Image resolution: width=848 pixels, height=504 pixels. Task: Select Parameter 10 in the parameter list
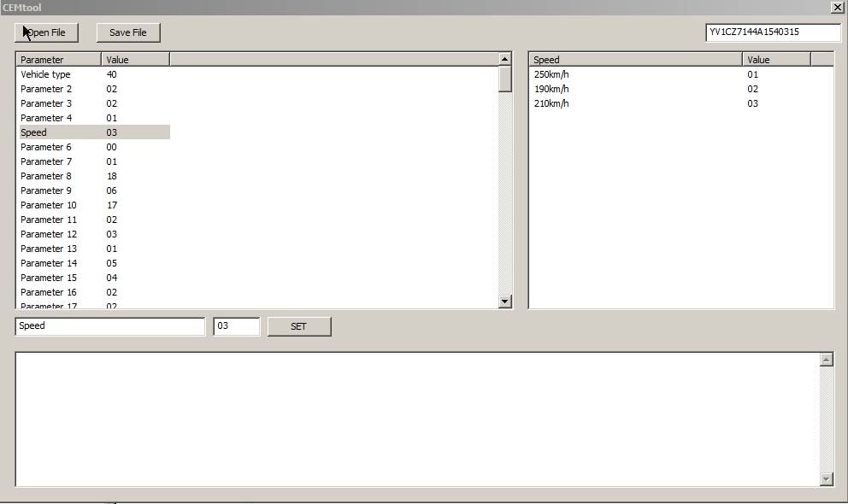[x=49, y=205]
